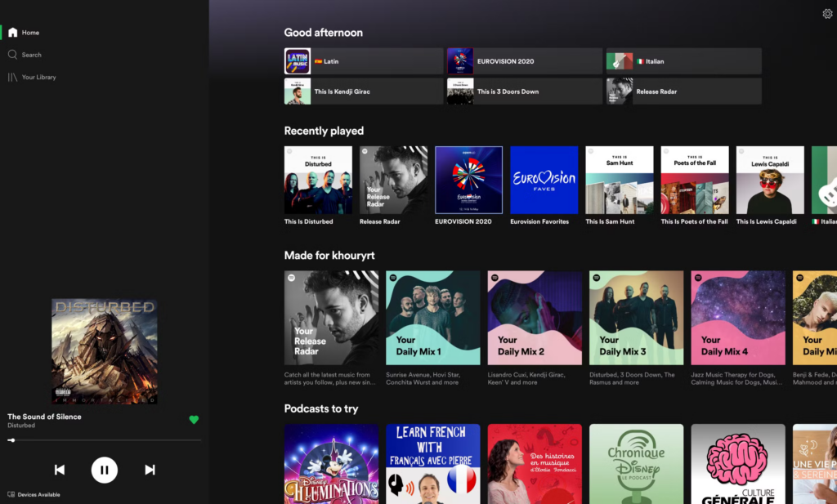Open Des histoires en musique podcast
837x504 pixels.
tap(535, 464)
